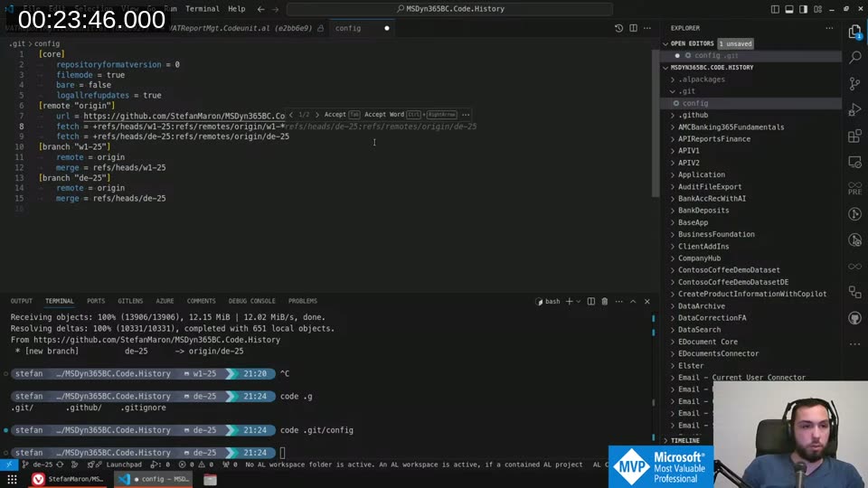Viewport: 868px width, 488px height.
Task: Open remote window indicator in status bar
Action: (9, 465)
